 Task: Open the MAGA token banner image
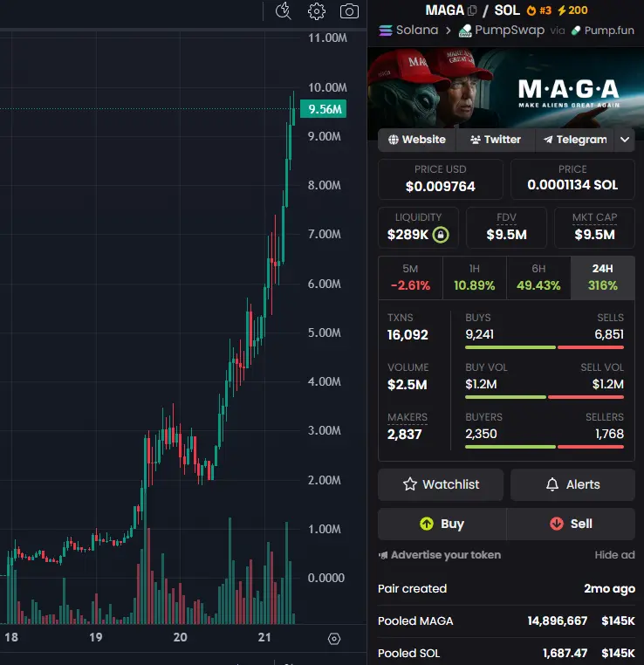tap(505, 88)
